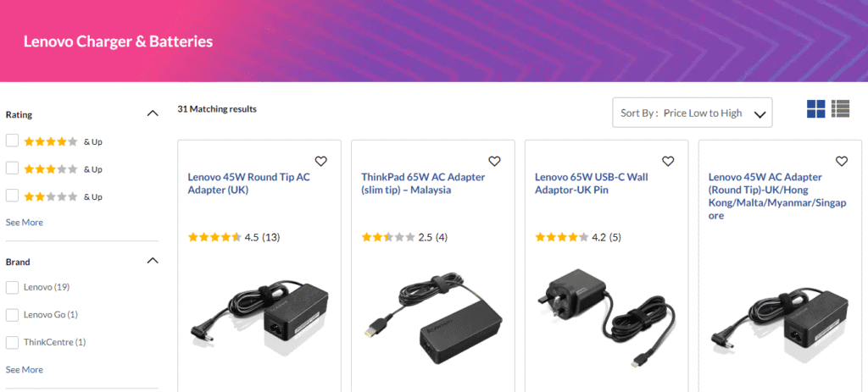Show more rating options via See More
This screenshot has width=868, height=392.
[x=25, y=223]
